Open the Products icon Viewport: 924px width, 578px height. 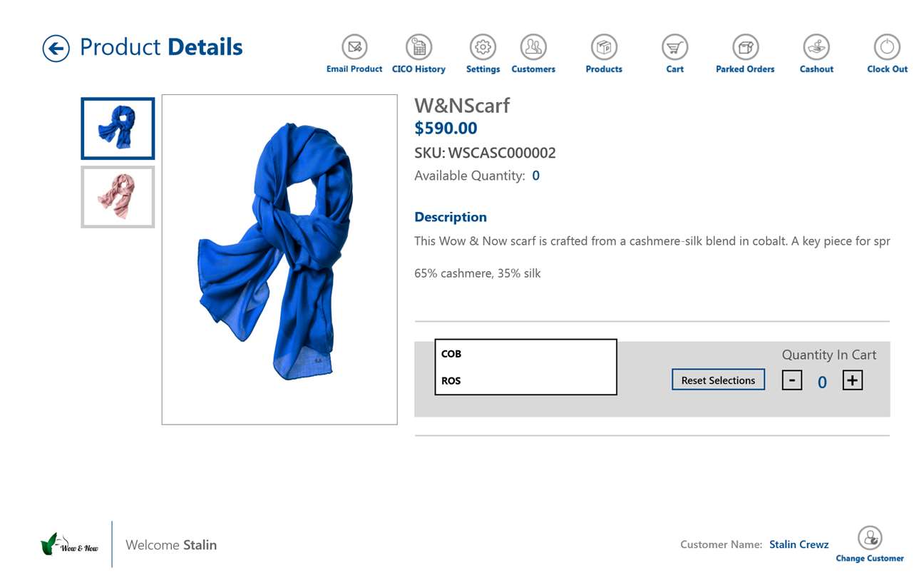click(604, 47)
